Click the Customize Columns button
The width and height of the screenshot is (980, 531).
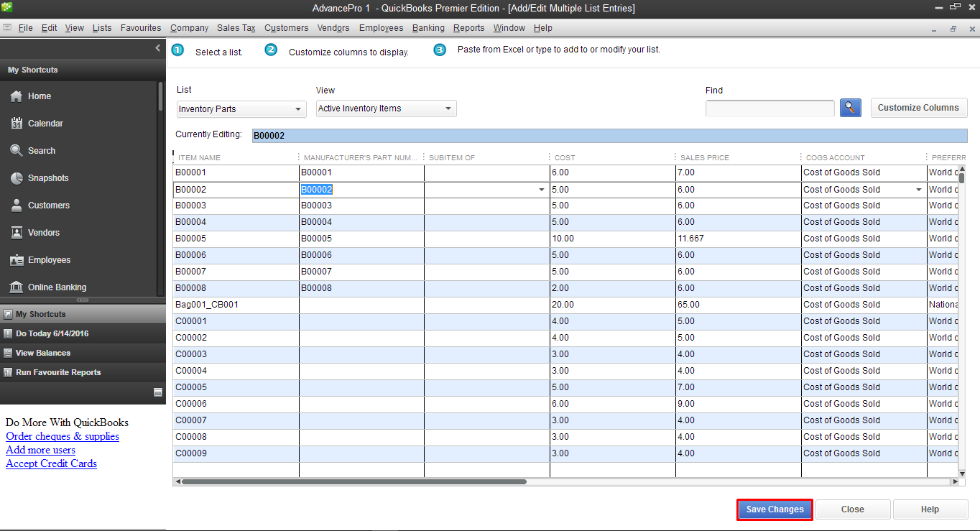click(x=918, y=108)
